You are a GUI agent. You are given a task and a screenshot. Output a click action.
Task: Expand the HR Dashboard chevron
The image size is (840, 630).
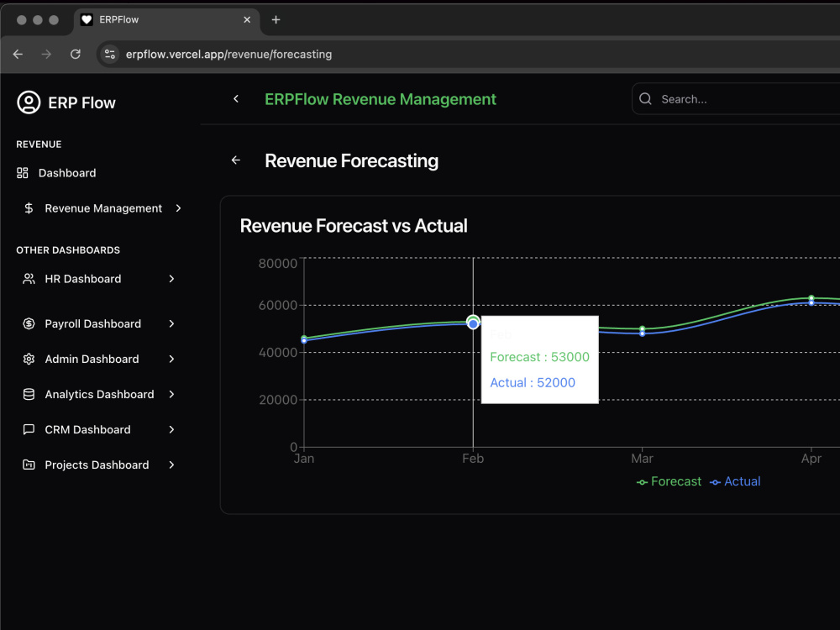(171, 279)
